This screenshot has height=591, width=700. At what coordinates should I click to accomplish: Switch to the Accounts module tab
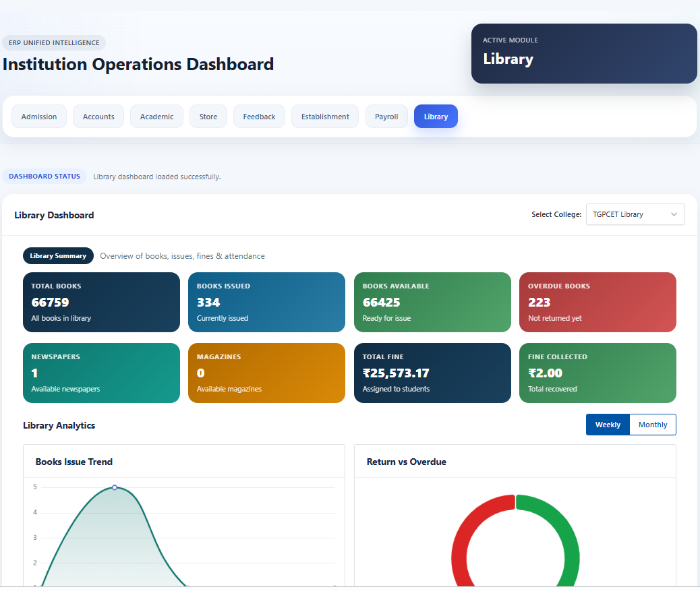98,117
